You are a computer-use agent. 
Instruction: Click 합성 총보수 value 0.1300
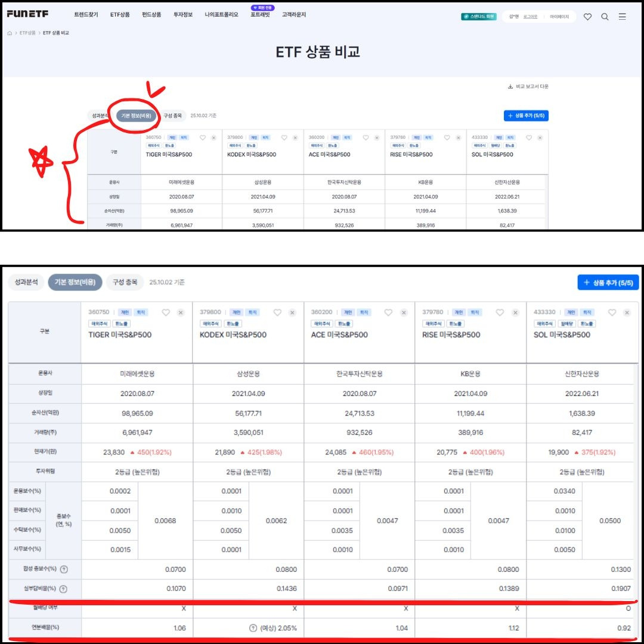click(x=621, y=569)
